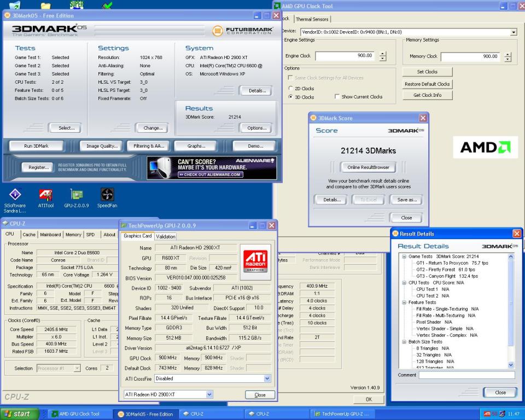Screen dimensions: 525x420
Task: Toggle Same Clock Settings for All Devices
Action: point(290,78)
